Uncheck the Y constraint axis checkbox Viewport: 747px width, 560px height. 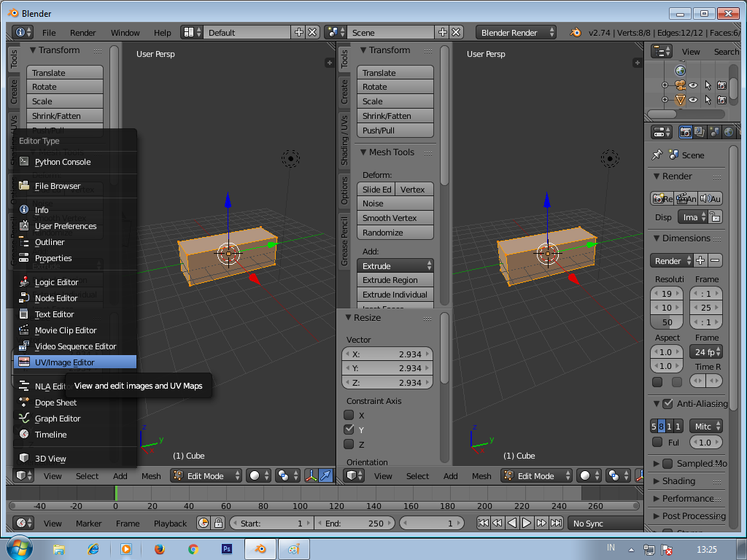pyautogui.click(x=348, y=429)
